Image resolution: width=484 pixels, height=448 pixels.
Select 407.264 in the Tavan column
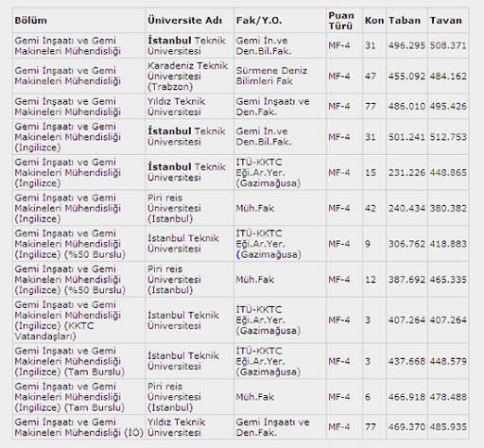[448, 320]
